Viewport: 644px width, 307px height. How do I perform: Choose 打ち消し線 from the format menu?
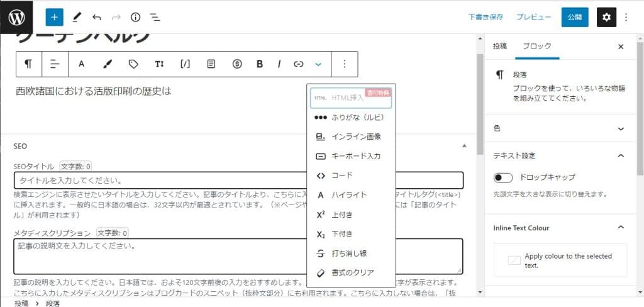pyautogui.click(x=349, y=254)
